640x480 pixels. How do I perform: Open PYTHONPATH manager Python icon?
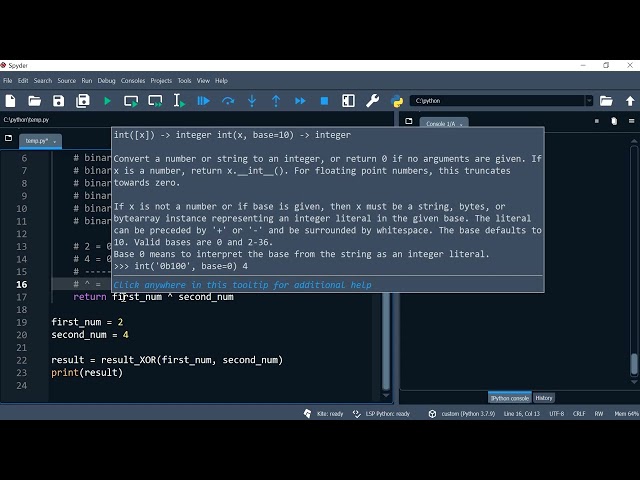click(397, 101)
